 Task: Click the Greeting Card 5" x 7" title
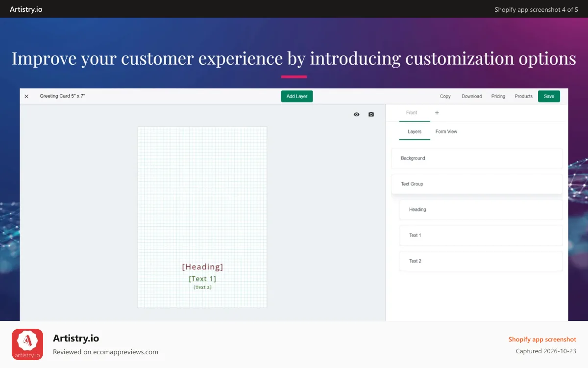click(62, 96)
